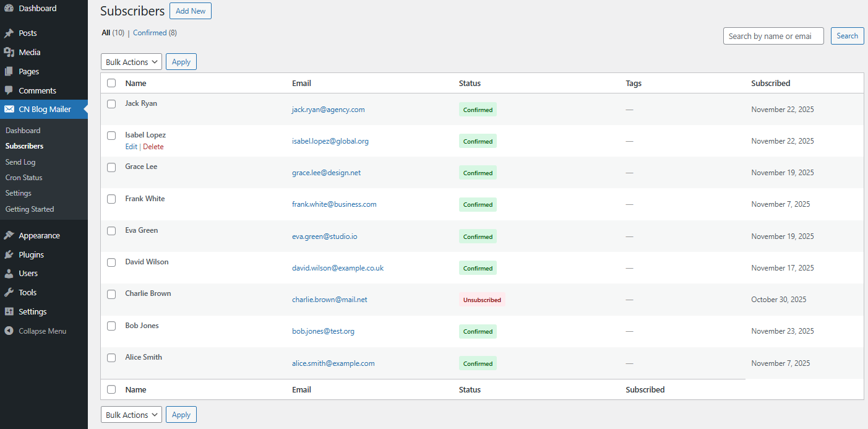The image size is (868, 429).
Task: Click the Plugins plug icon
Action: point(9,254)
